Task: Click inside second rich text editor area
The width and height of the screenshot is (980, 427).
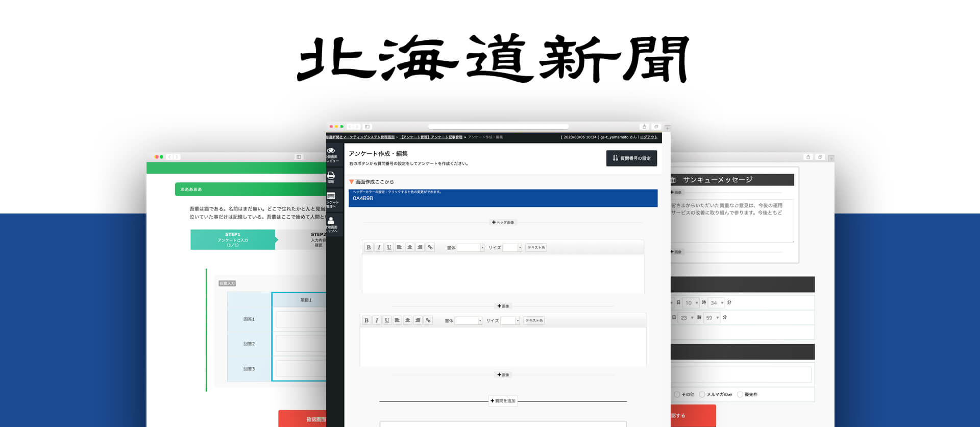Action: [503, 347]
